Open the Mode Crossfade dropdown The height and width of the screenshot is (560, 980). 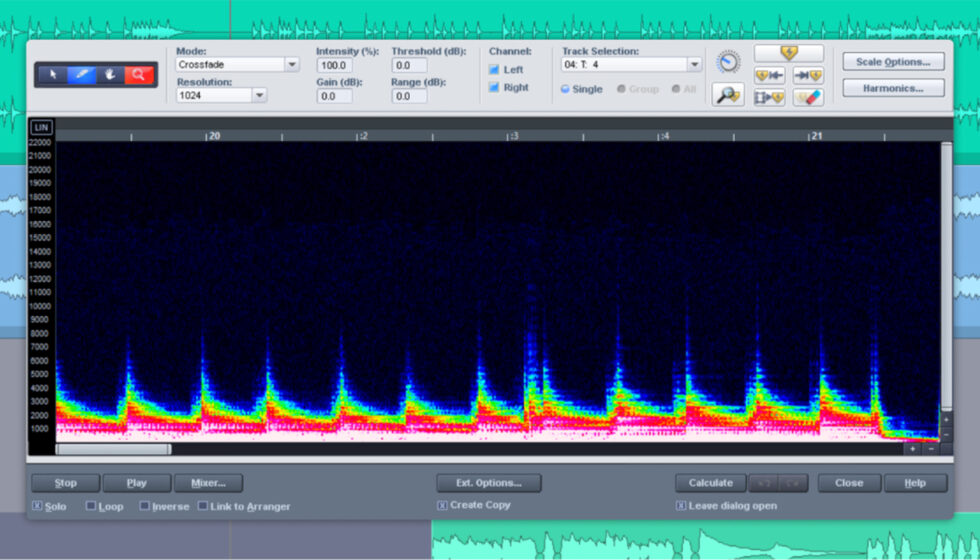291,64
